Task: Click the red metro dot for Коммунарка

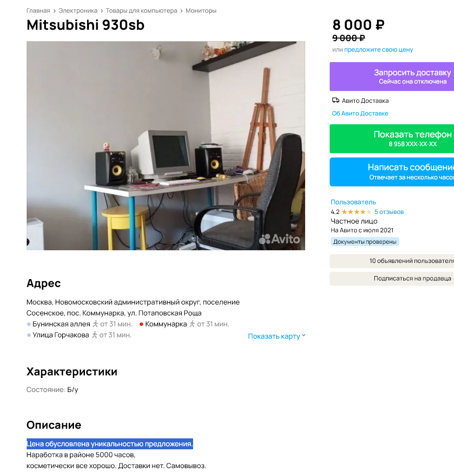Action: click(141, 324)
